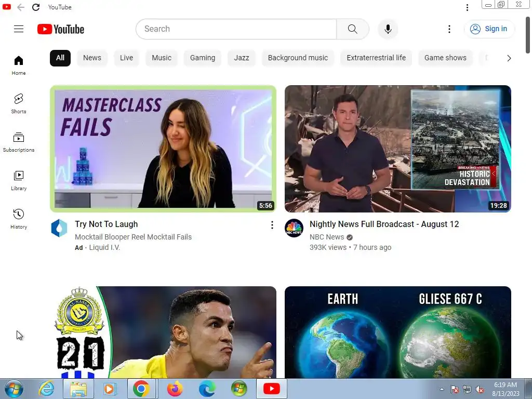This screenshot has width=532, height=399.
Task: Select the Background music chip
Action: pos(298,58)
